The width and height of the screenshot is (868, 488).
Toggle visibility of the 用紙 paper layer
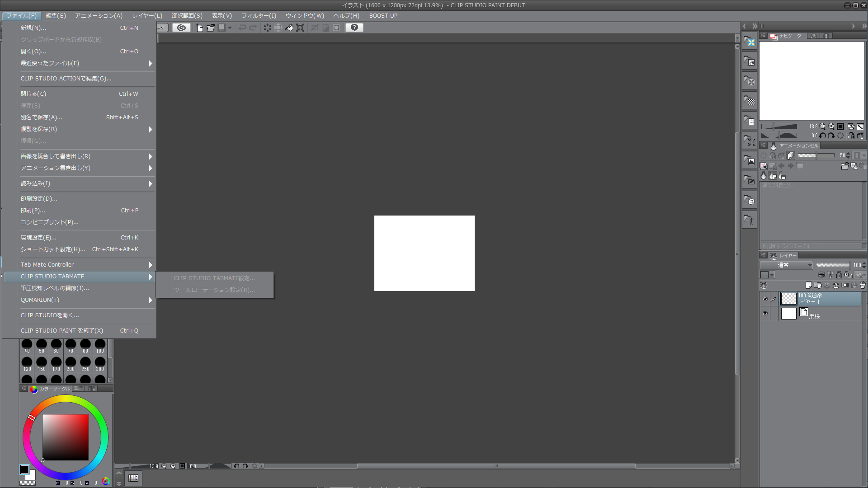(x=765, y=314)
